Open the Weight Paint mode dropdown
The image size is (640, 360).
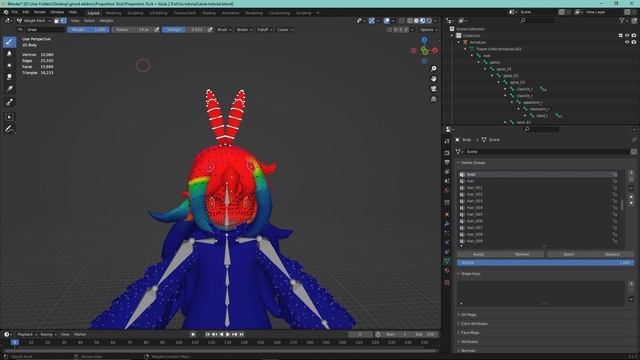coord(34,20)
